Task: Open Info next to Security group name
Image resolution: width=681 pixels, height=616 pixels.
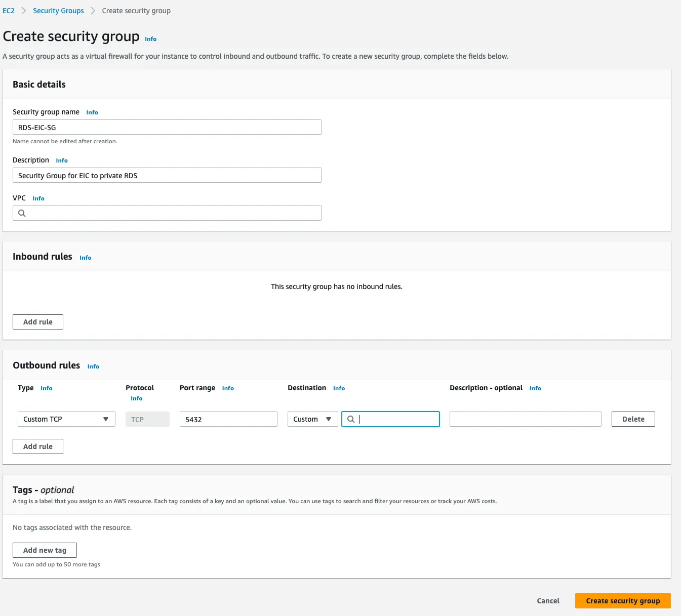Action: [x=92, y=112]
